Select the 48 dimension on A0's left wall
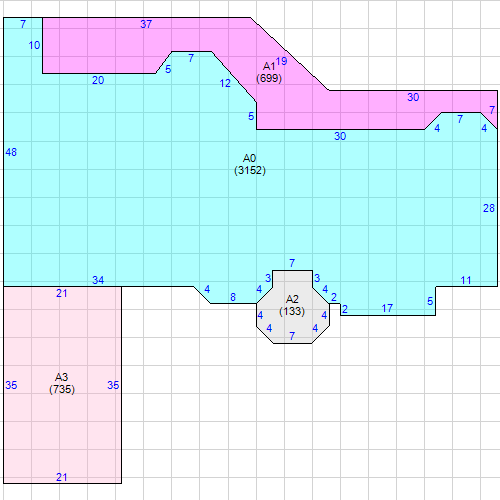Viewport: 500px width, 500px height. pos(11,152)
